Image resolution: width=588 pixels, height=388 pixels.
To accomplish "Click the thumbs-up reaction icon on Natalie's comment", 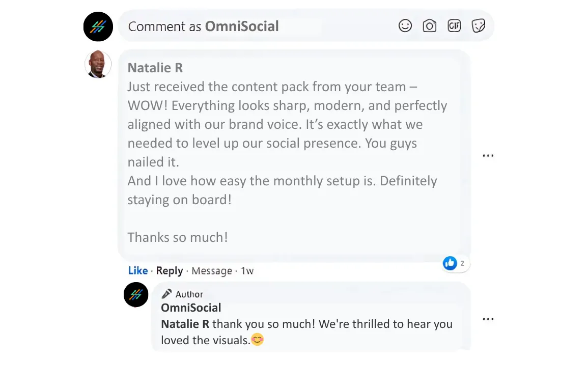I will point(450,263).
